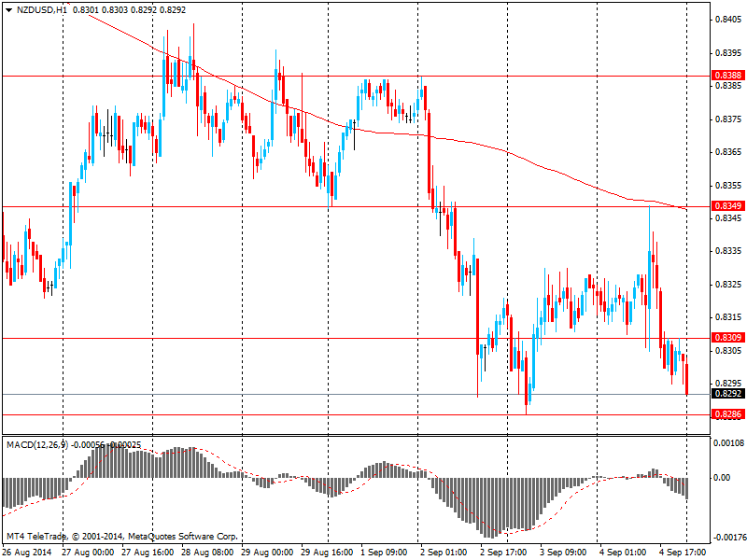Click the 0.8315 price scale value
The width and height of the screenshot is (747, 560).
pyautogui.click(x=728, y=317)
